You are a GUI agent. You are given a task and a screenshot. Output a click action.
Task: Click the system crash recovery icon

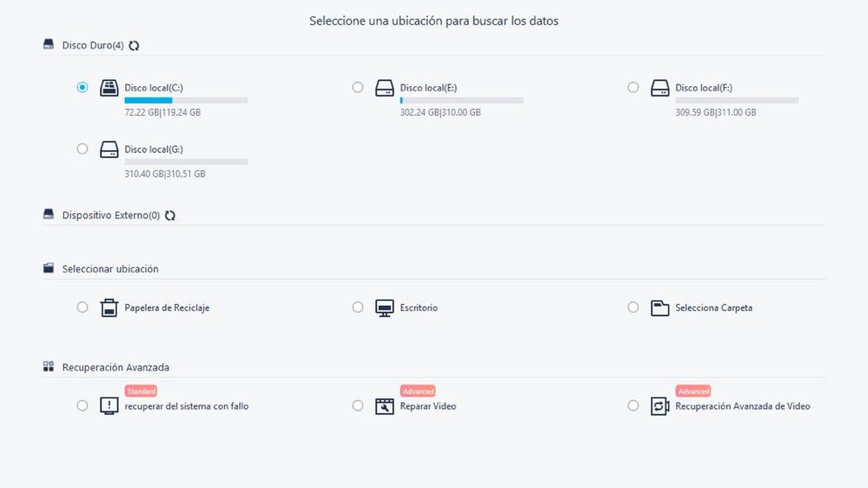point(109,406)
